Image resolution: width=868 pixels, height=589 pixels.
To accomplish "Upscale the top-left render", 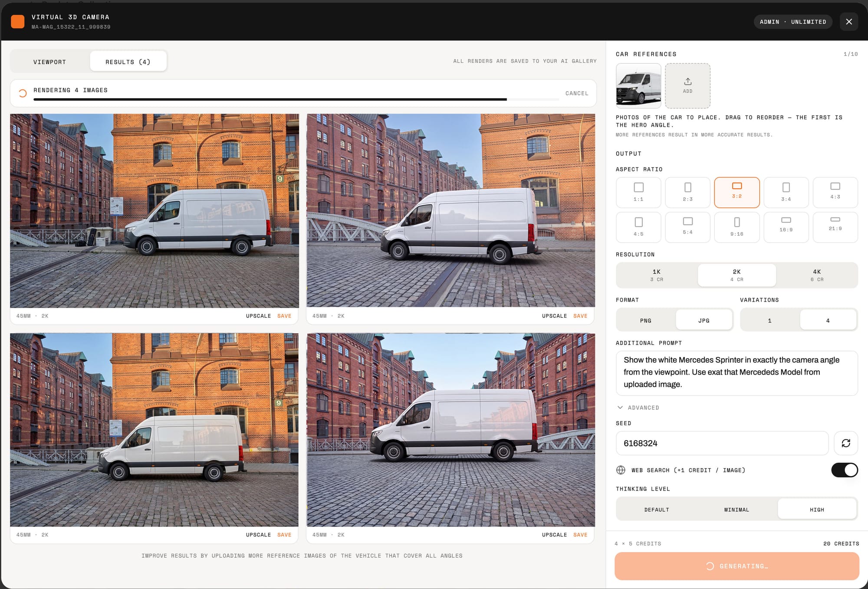I will [258, 316].
